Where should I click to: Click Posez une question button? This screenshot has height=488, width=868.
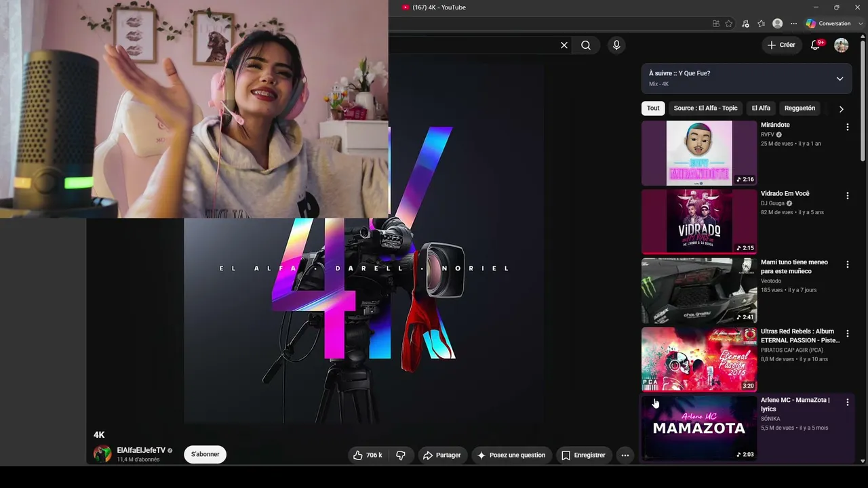[512, 455]
